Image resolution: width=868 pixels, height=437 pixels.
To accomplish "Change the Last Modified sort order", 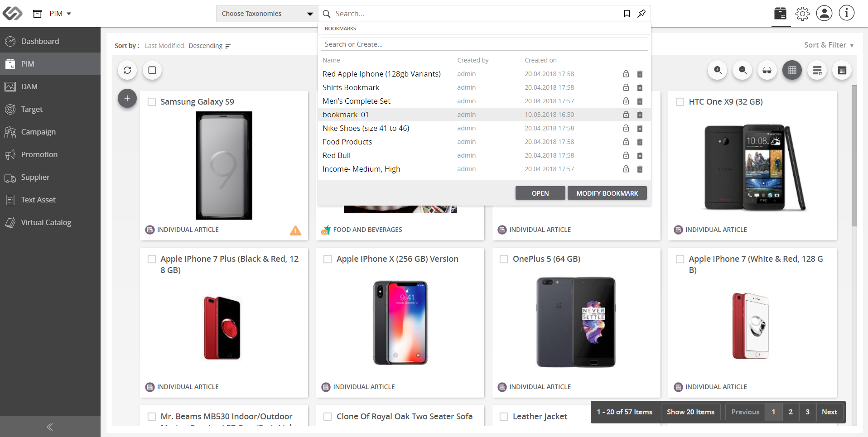I will click(x=210, y=46).
